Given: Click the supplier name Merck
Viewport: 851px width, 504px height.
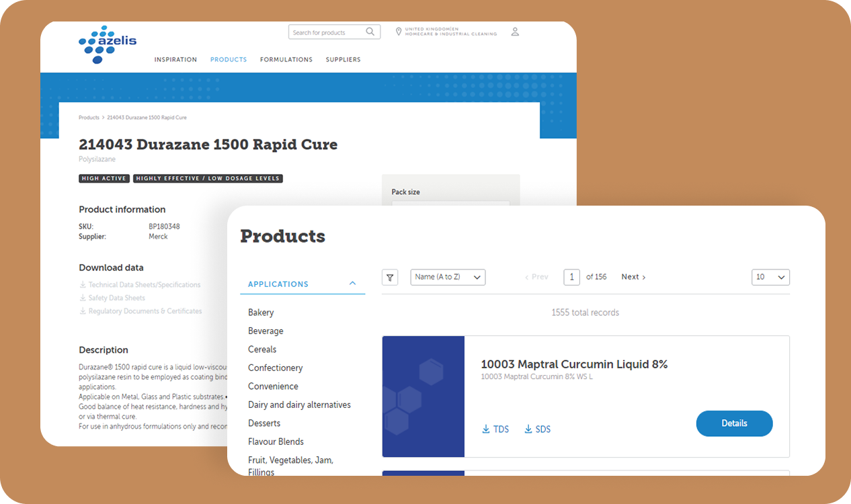Looking at the screenshot, I should click(158, 237).
